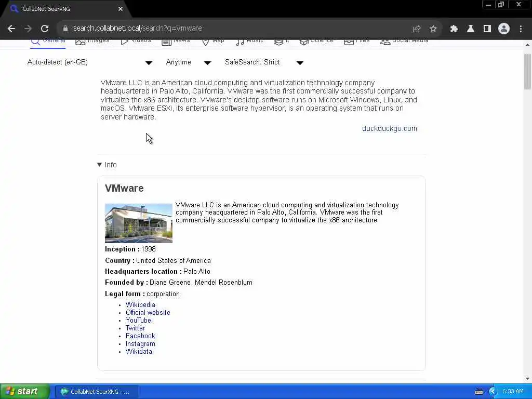This screenshot has width=532, height=399.
Task: Click the 'Country : United States of America' line
Action: (x=158, y=261)
